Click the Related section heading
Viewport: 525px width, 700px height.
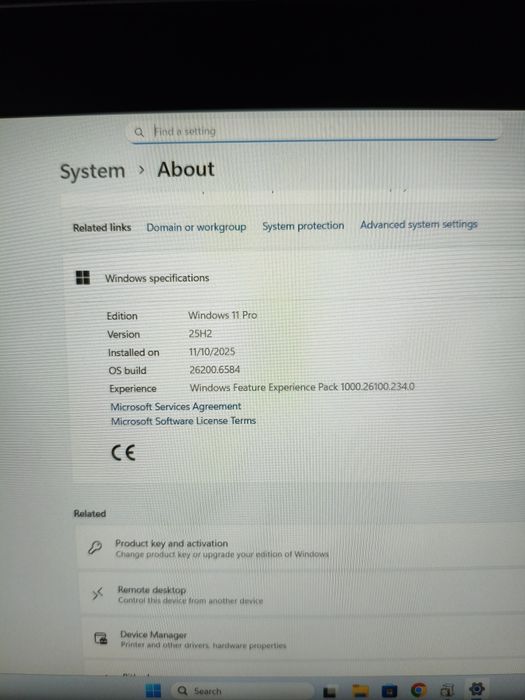click(x=89, y=514)
